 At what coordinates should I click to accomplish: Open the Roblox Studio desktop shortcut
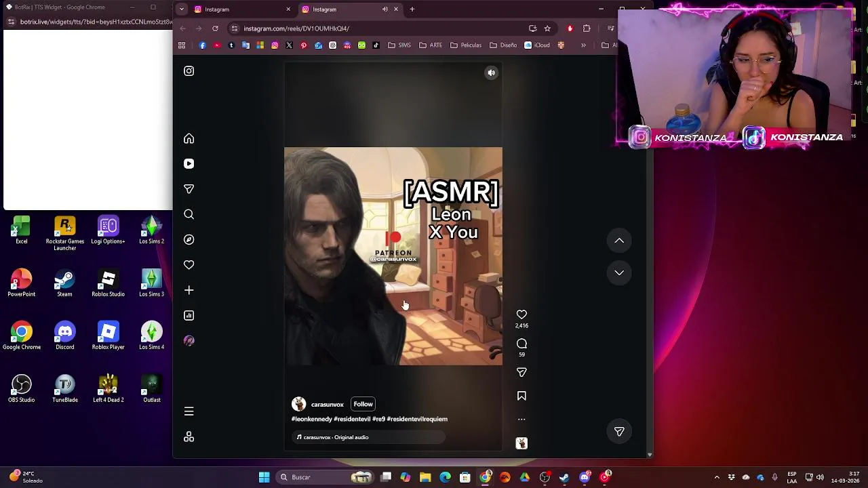(108, 283)
